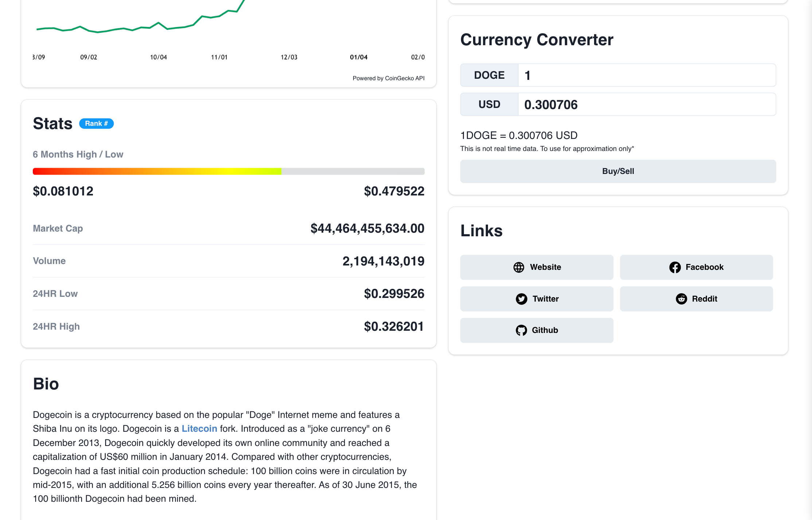The width and height of the screenshot is (812, 520).
Task: Click the 6 Months High/Low gradient bar
Action: pos(229,171)
